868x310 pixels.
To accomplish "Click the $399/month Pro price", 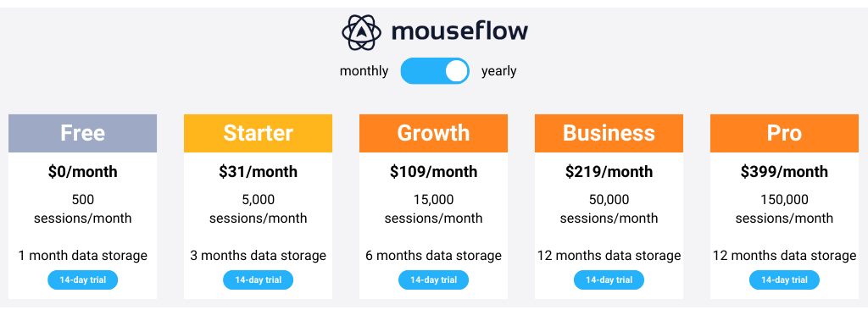I will 784,172.
